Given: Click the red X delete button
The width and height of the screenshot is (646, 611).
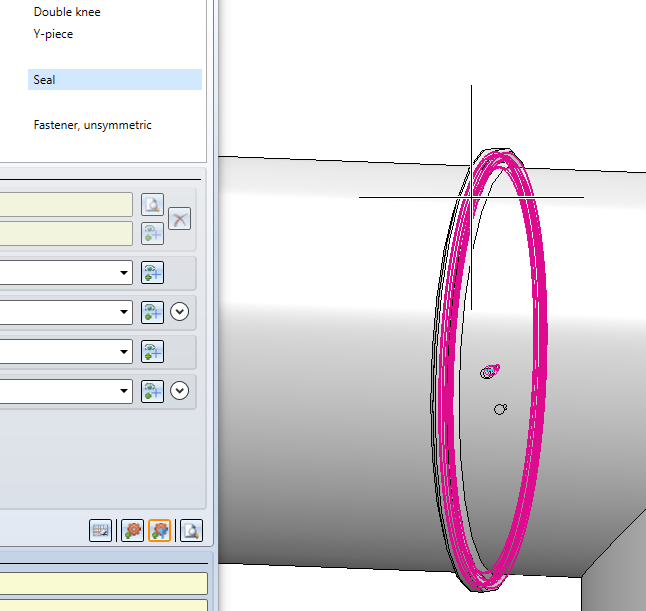Looking at the screenshot, I should (x=180, y=219).
